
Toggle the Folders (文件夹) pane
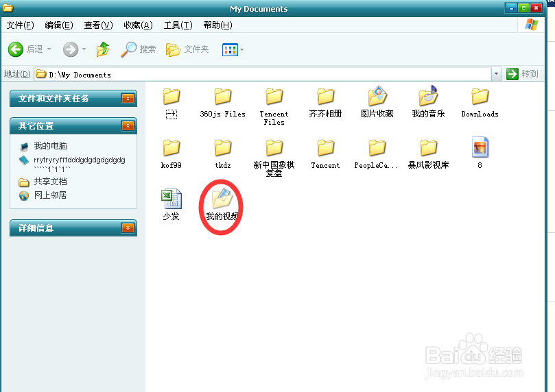click(187, 49)
